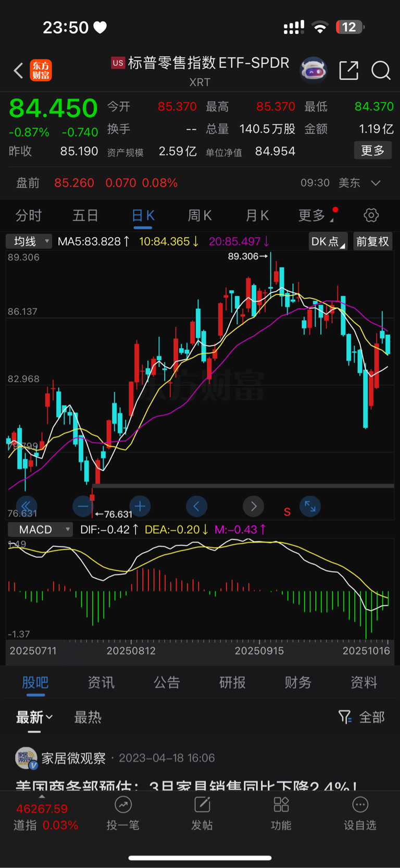Open MACD indicator dropdown
This screenshot has height=868, width=400.
point(40,530)
